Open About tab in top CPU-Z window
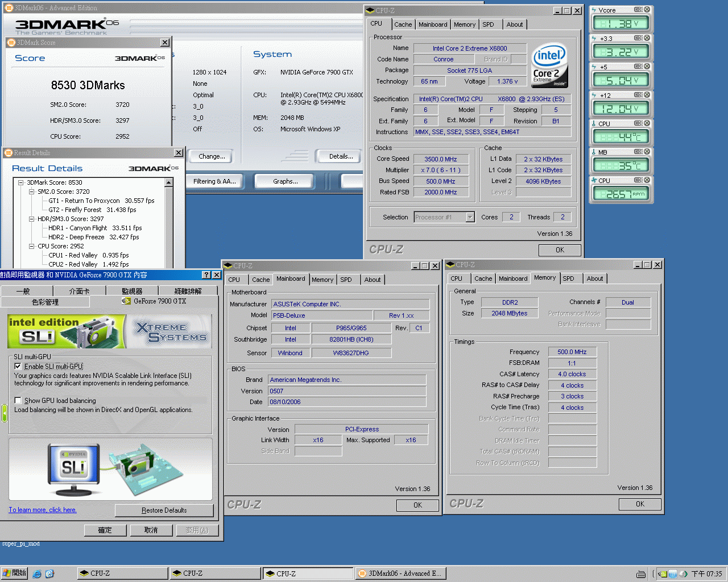 515,24
